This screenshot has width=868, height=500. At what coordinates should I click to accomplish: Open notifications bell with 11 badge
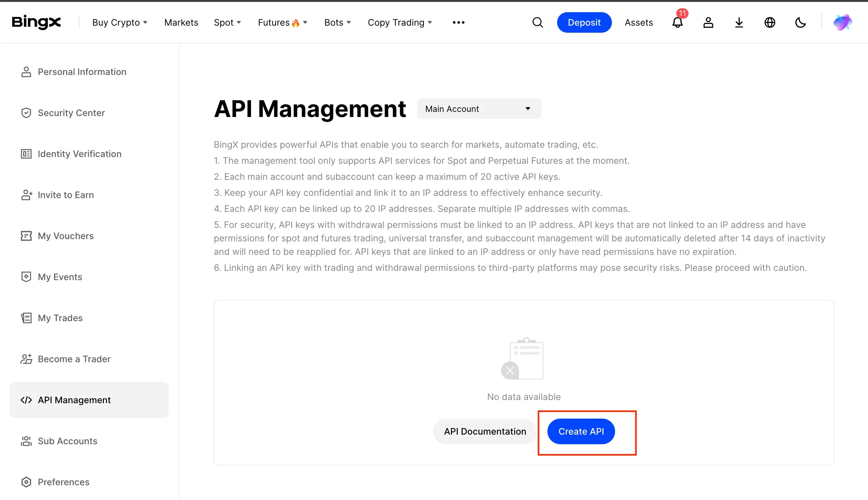(x=677, y=22)
